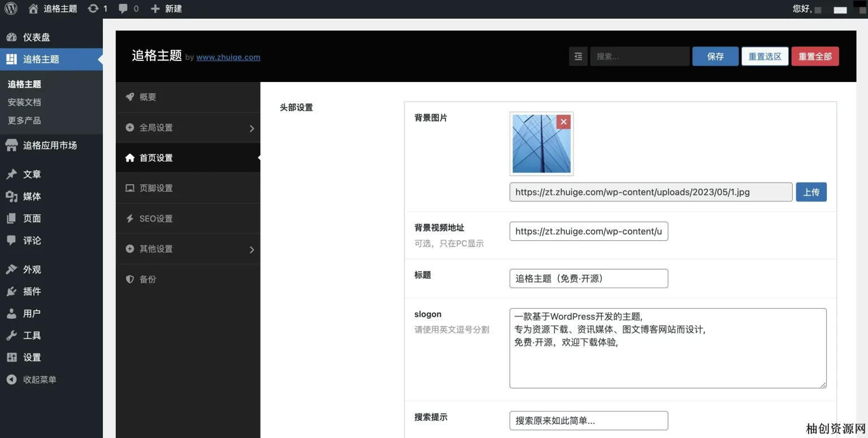Image resolution: width=868 pixels, height=438 pixels.
Task: Click the 标题 title input field
Action: (x=588, y=279)
